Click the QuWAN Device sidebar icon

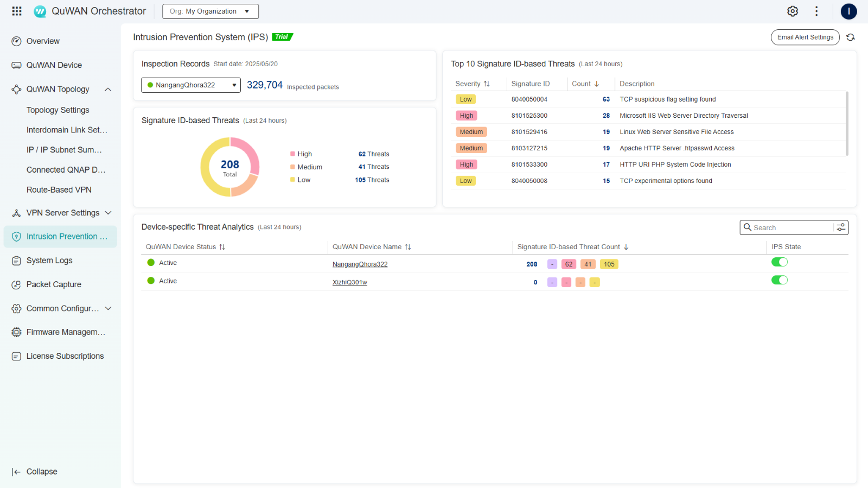click(17, 65)
